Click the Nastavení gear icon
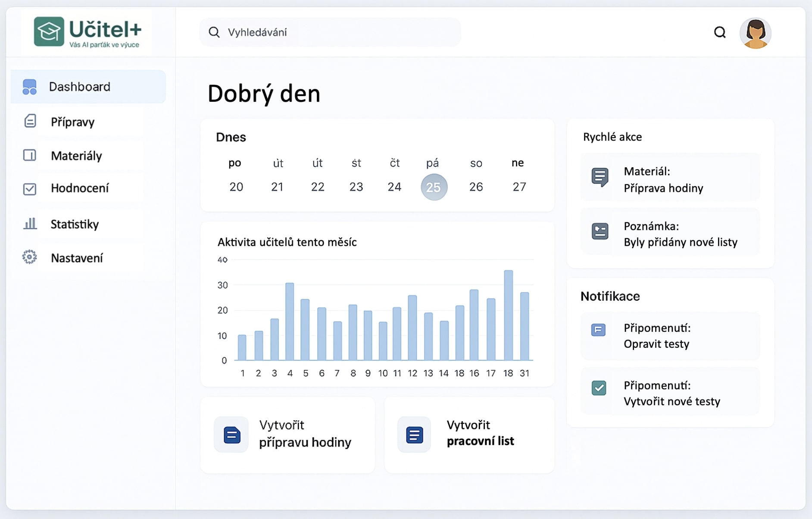812x519 pixels. (30, 257)
